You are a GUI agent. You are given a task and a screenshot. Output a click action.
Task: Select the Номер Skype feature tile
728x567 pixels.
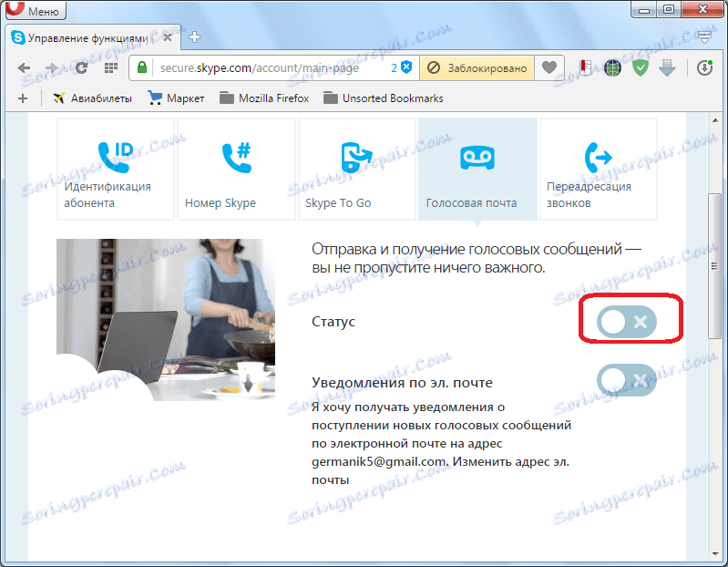(236, 169)
